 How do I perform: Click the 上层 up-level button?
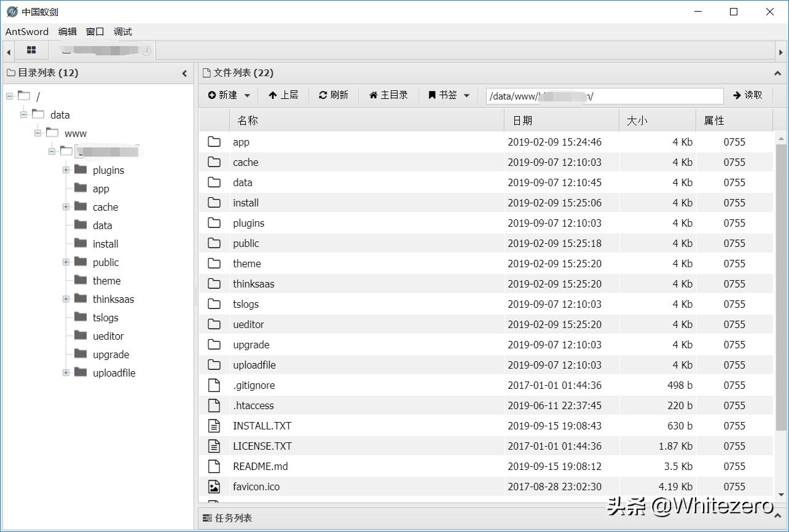pos(283,95)
